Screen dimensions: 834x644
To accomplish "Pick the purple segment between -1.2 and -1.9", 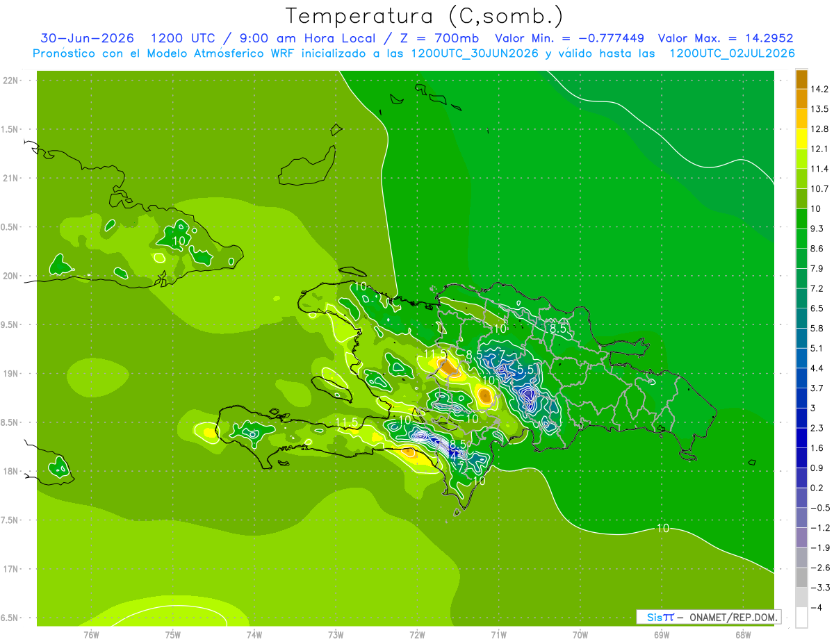I will (x=801, y=538).
